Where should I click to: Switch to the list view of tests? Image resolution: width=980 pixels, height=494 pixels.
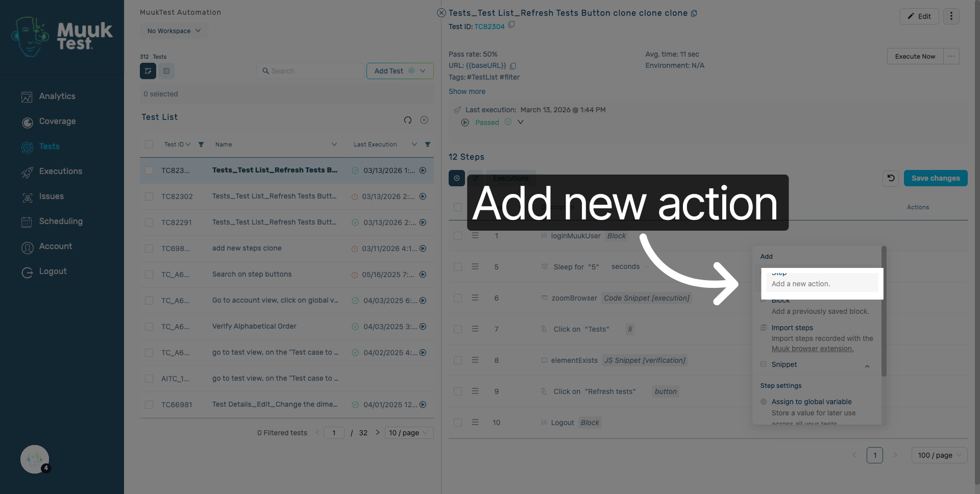pyautogui.click(x=166, y=71)
